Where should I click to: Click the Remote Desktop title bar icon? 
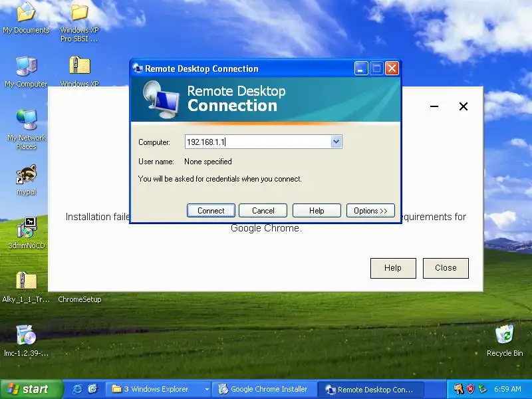(138, 68)
